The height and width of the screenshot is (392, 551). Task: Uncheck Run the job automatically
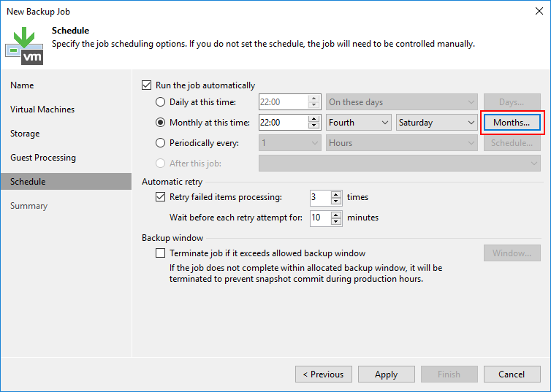(147, 85)
